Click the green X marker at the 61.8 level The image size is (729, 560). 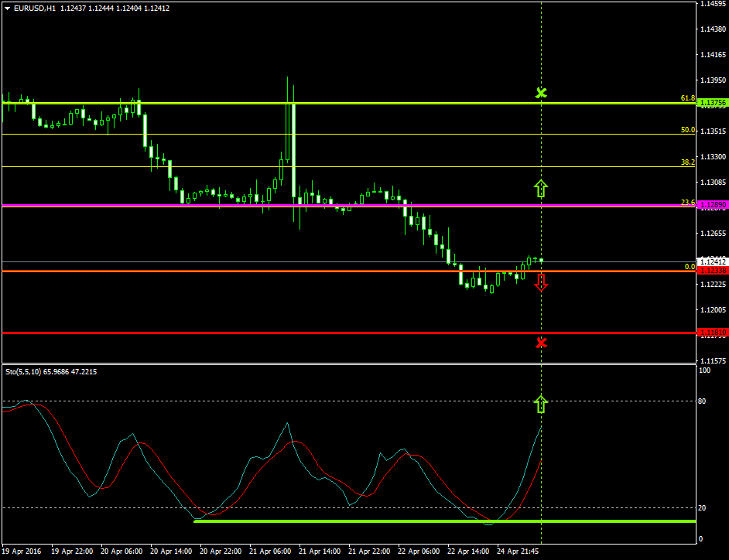click(x=541, y=93)
